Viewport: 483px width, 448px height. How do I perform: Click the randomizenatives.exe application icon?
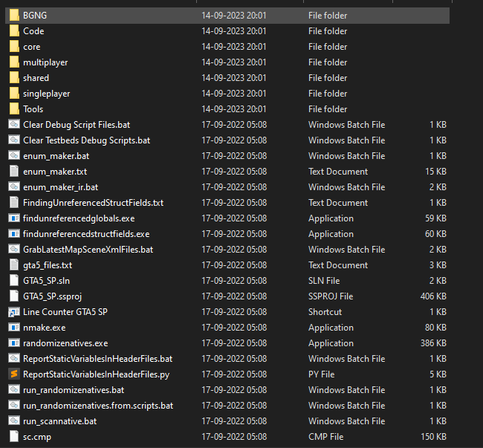pos(14,343)
